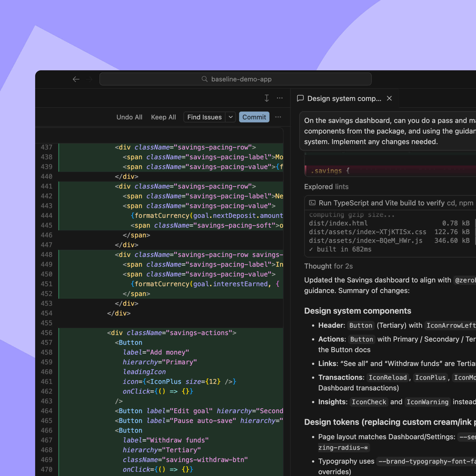Screen dimensions: 476x476
Task: Undo All changes
Action: click(x=129, y=117)
